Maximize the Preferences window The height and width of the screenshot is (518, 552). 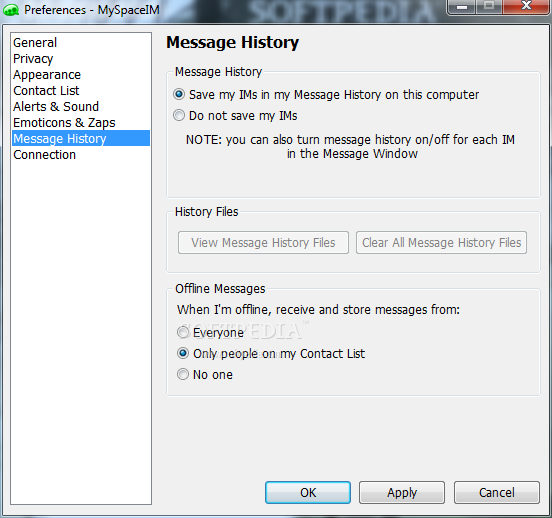point(489,6)
